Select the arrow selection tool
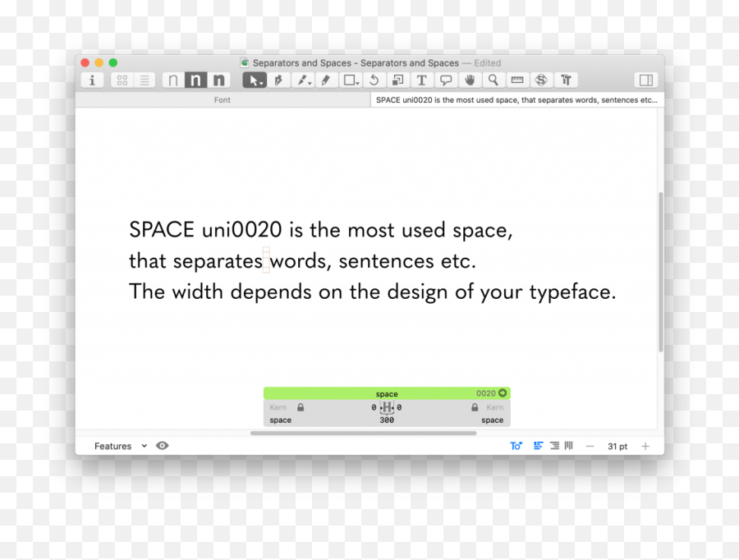739x560 pixels. point(255,80)
